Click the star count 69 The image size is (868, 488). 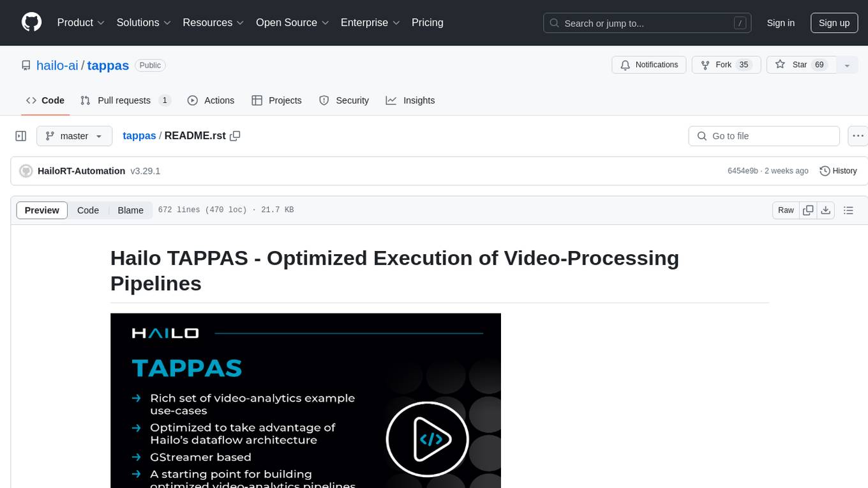click(820, 65)
